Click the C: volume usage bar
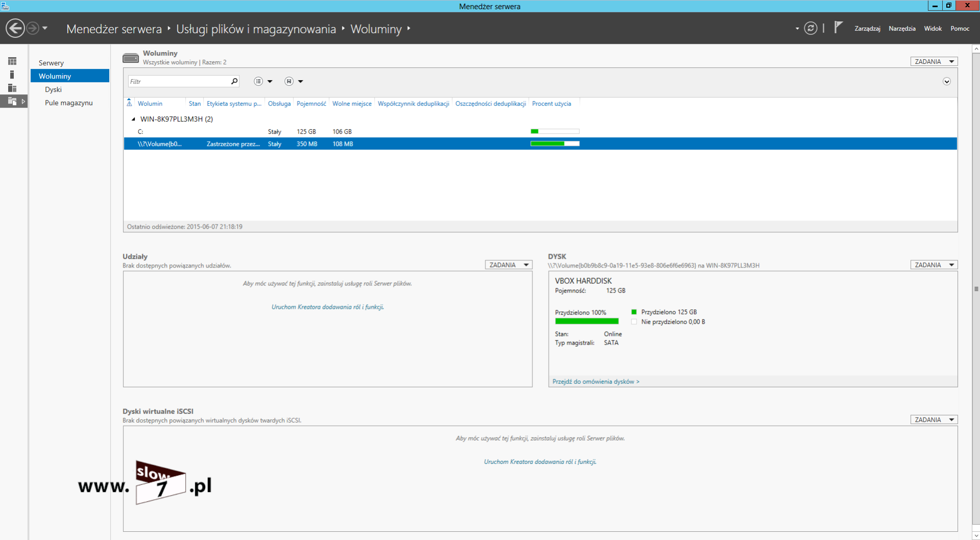This screenshot has width=980, height=540. pyautogui.click(x=555, y=132)
